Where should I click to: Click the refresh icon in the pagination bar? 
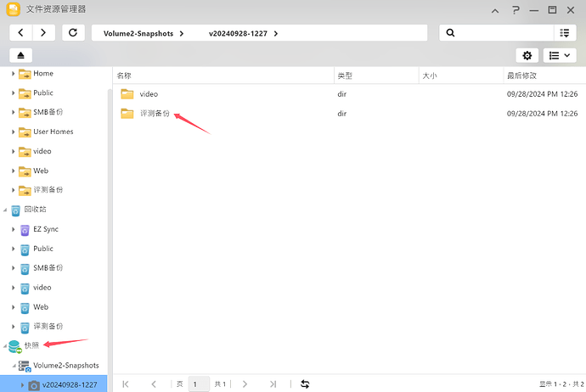pyautogui.click(x=305, y=384)
